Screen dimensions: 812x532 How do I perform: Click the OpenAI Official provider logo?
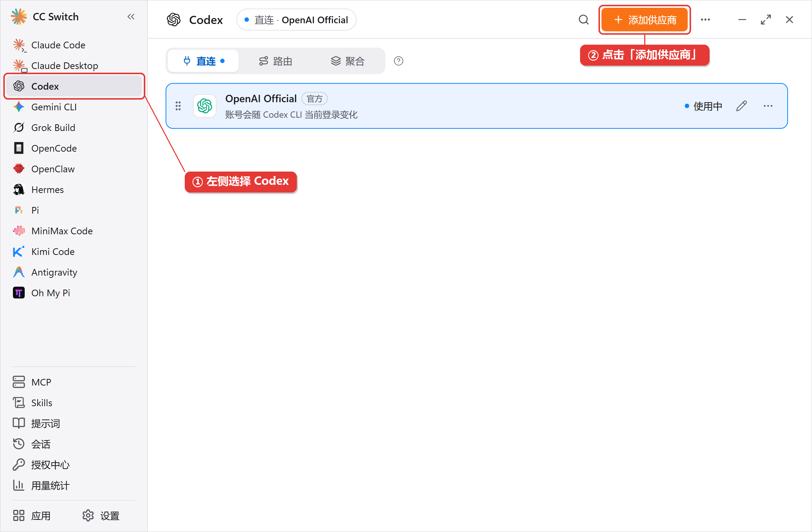205,106
